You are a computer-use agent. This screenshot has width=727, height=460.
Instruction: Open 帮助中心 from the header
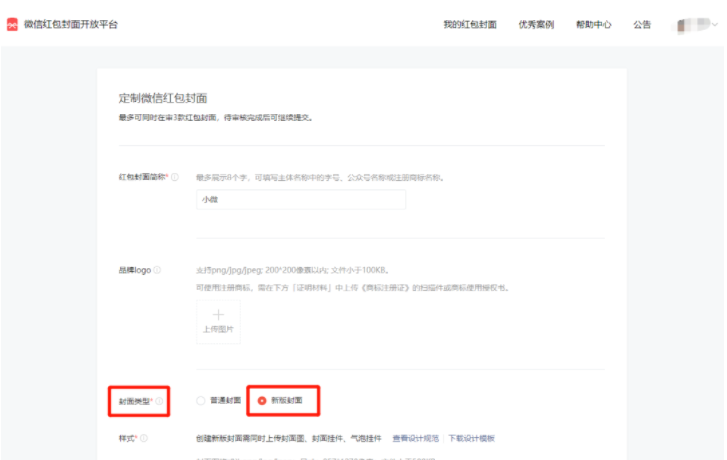click(x=593, y=24)
